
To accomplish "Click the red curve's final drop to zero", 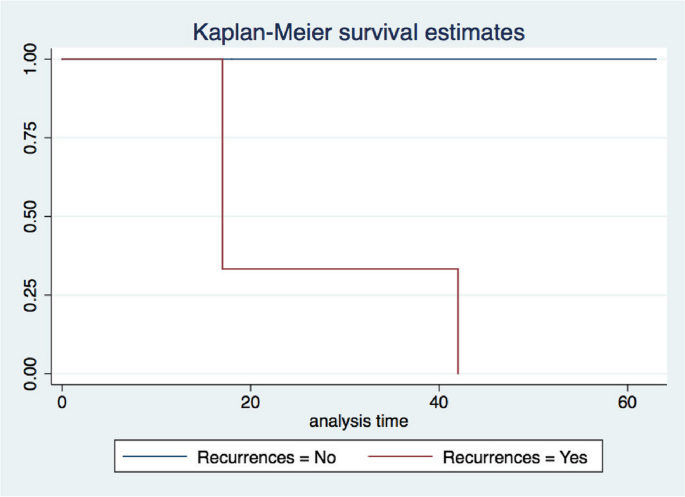I will coord(458,322).
